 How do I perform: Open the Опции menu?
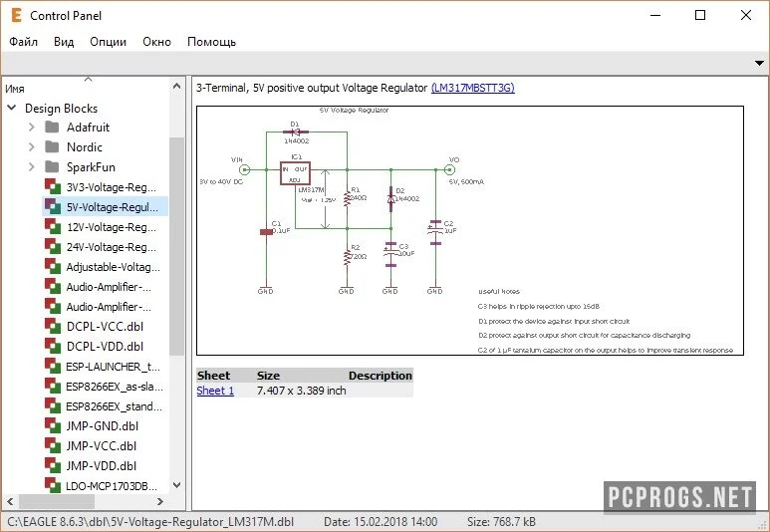(108, 42)
